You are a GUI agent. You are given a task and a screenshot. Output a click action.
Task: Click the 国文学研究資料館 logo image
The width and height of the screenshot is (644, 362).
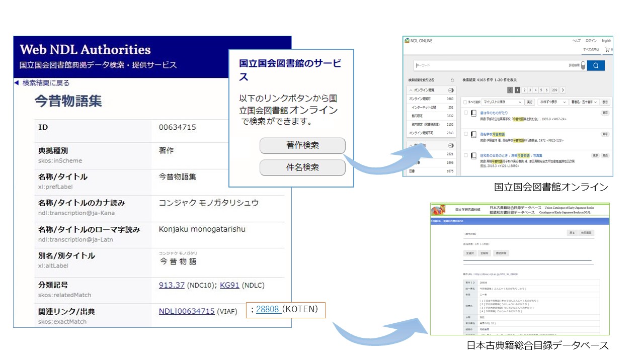(438, 209)
